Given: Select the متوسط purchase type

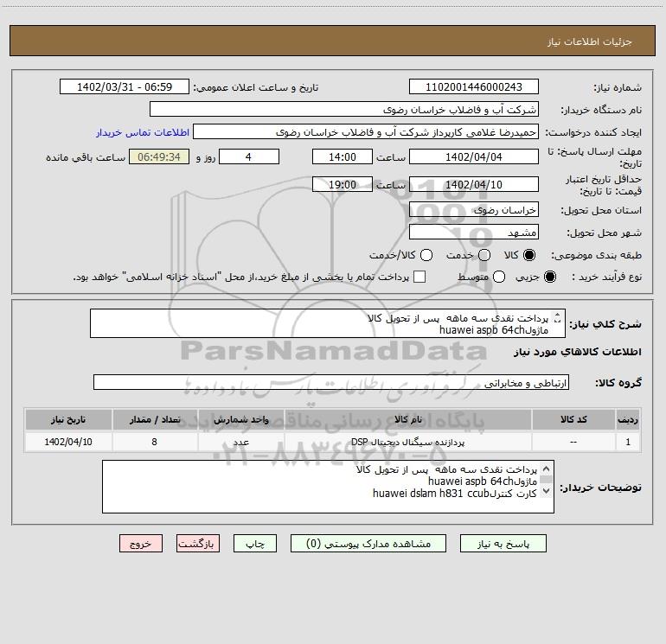Looking at the screenshot, I should [x=499, y=277].
